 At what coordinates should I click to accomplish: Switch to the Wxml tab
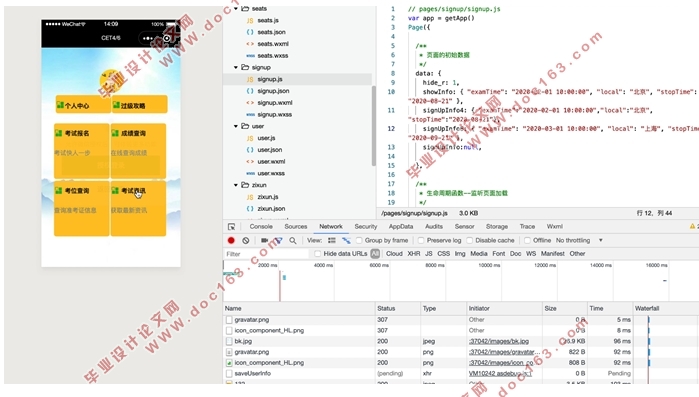555,226
